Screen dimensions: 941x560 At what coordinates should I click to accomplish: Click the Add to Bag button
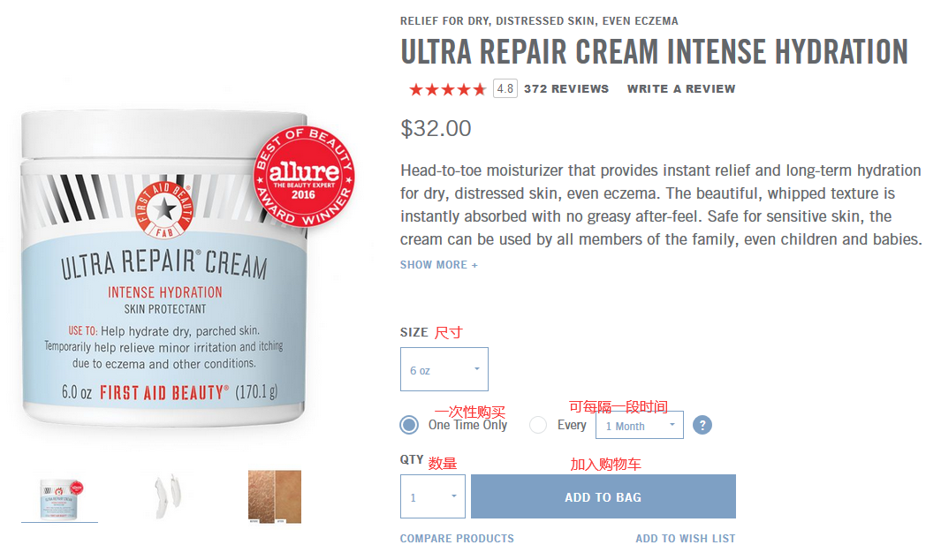(x=603, y=496)
